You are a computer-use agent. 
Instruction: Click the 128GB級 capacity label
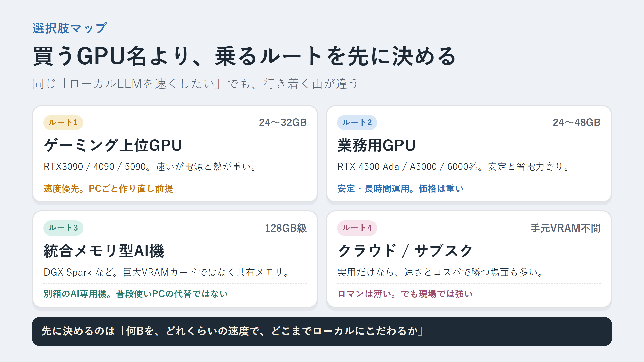[x=286, y=228]
